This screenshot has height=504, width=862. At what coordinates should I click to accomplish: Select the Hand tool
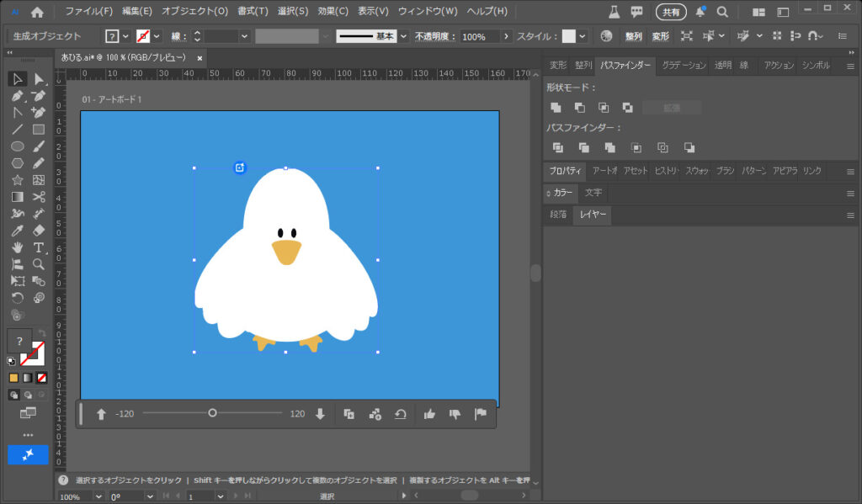(17, 247)
